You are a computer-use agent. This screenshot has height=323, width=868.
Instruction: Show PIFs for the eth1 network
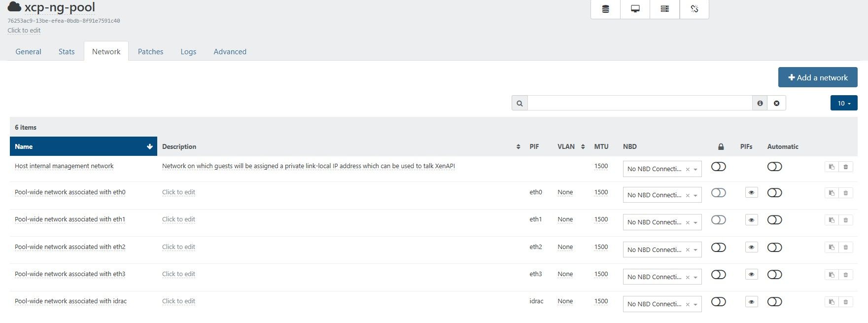click(x=751, y=220)
